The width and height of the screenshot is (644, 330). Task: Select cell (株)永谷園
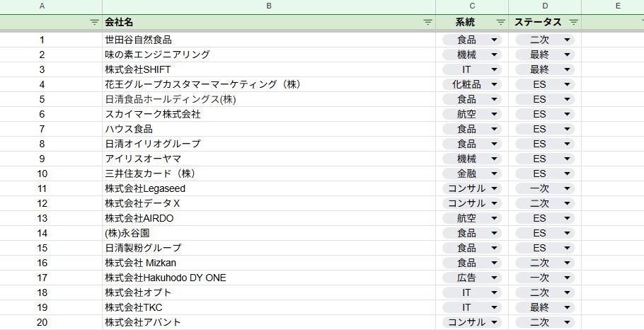point(269,233)
